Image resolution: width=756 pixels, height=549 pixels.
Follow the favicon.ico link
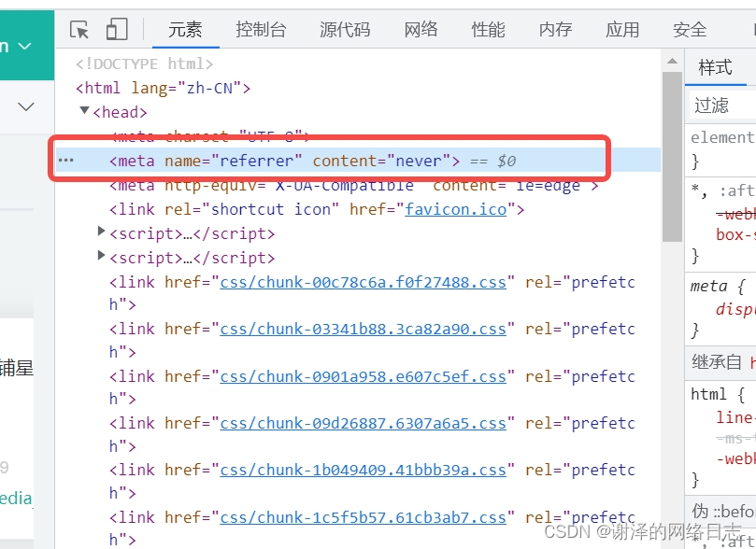pyautogui.click(x=456, y=209)
